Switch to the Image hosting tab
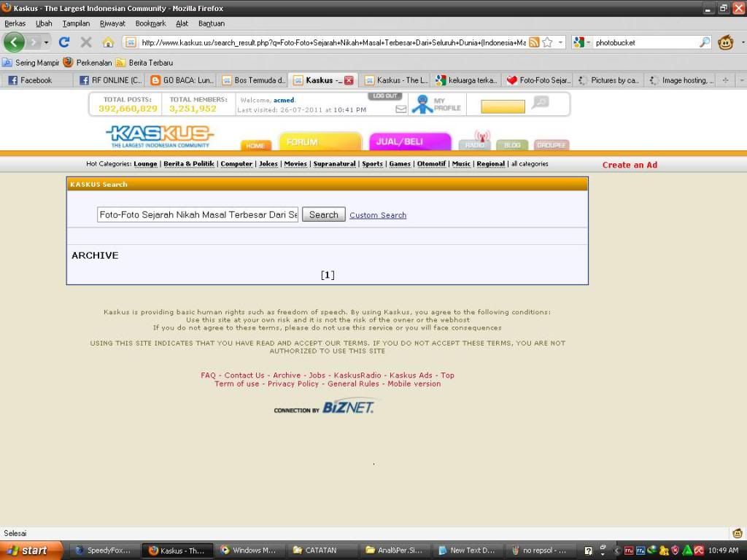This screenshot has width=747, height=560. point(681,80)
